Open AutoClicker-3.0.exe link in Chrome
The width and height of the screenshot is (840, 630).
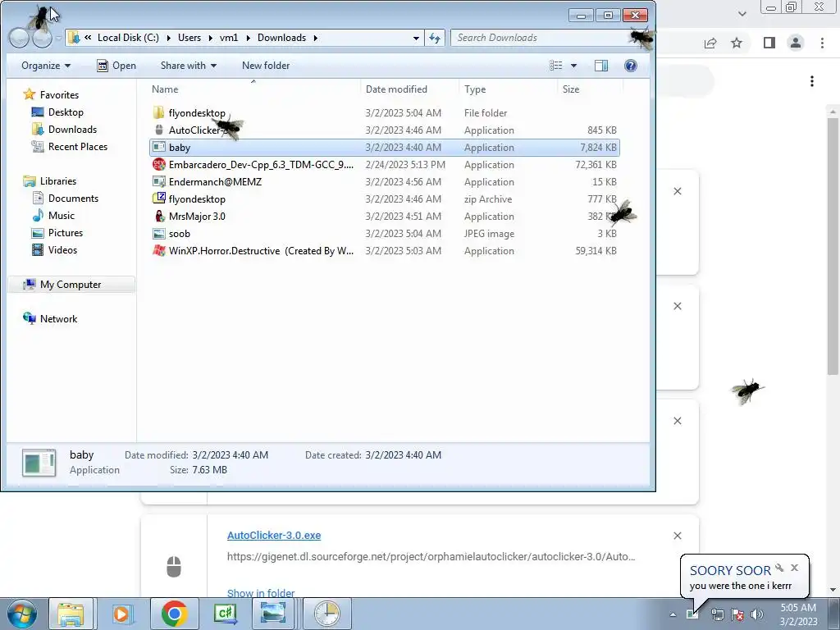click(274, 535)
